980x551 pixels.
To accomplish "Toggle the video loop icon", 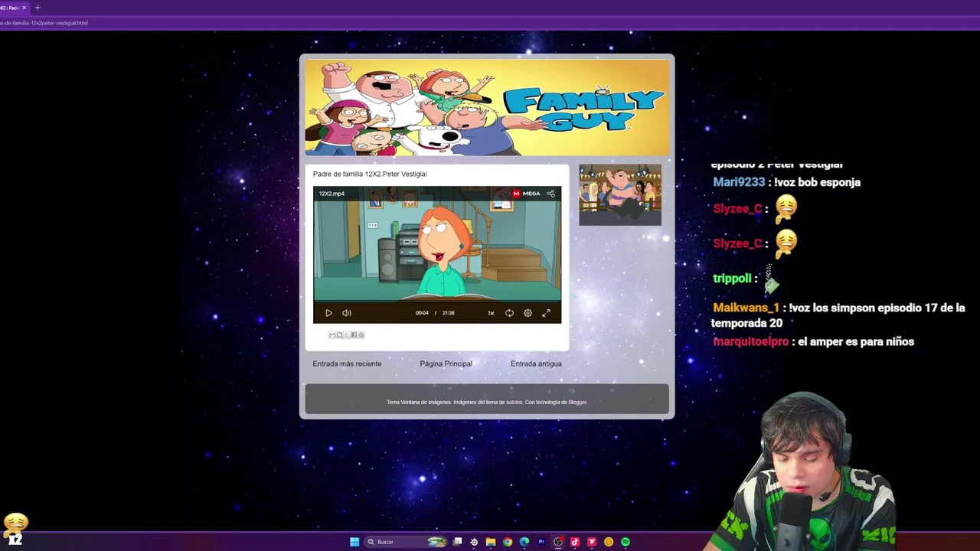I will tap(509, 313).
